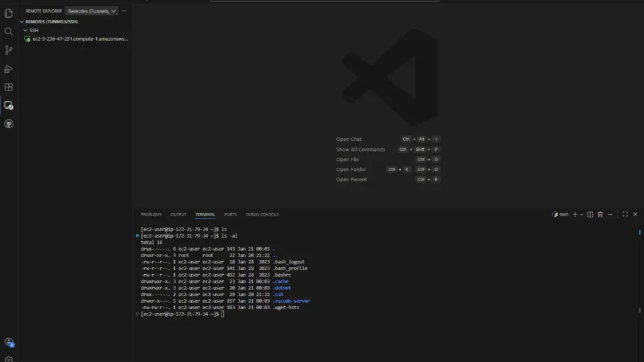Open the Remotes (Tunnels/SSH) dropdown

coord(92,11)
